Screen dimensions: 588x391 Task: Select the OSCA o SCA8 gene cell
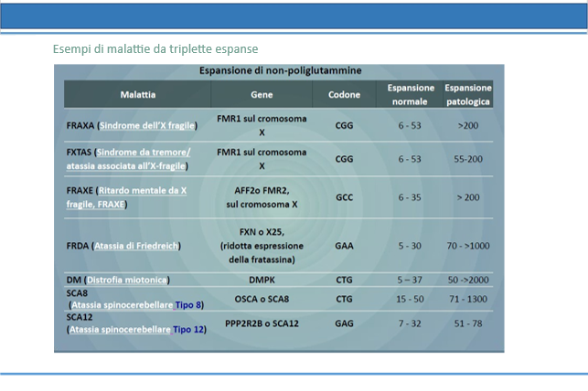pyautogui.click(x=262, y=300)
